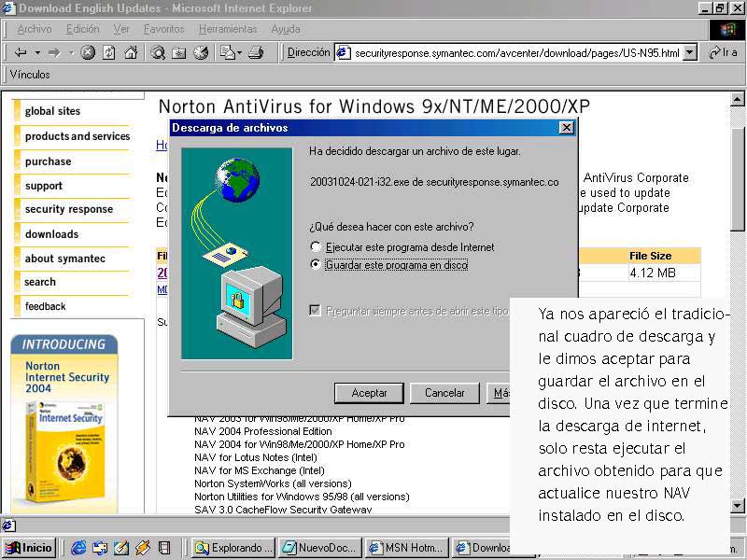This screenshot has height=560, width=747.
Task: Click the vertical scrollbar thumb
Action: click(737, 179)
